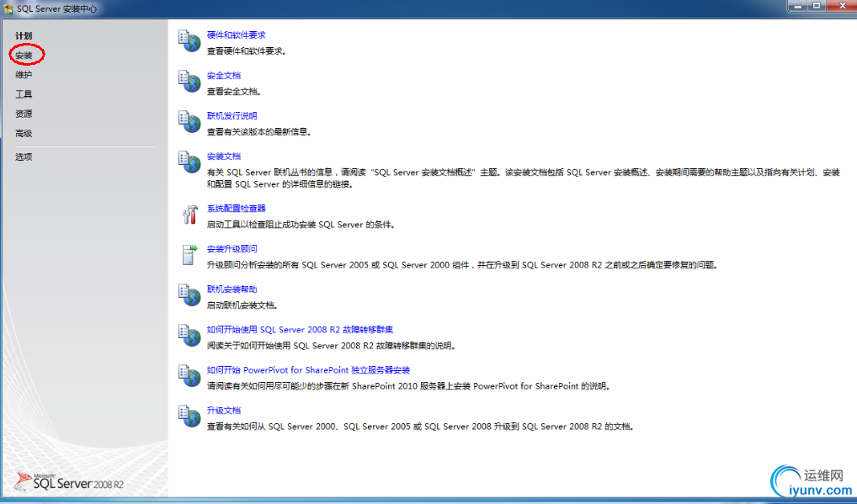Click the text 启动联机安装文档。
The image size is (857, 504).
[242, 305]
